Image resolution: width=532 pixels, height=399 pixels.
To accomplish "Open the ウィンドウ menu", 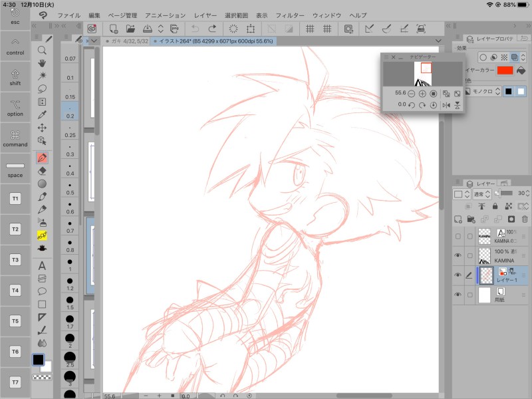I will [x=327, y=15].
